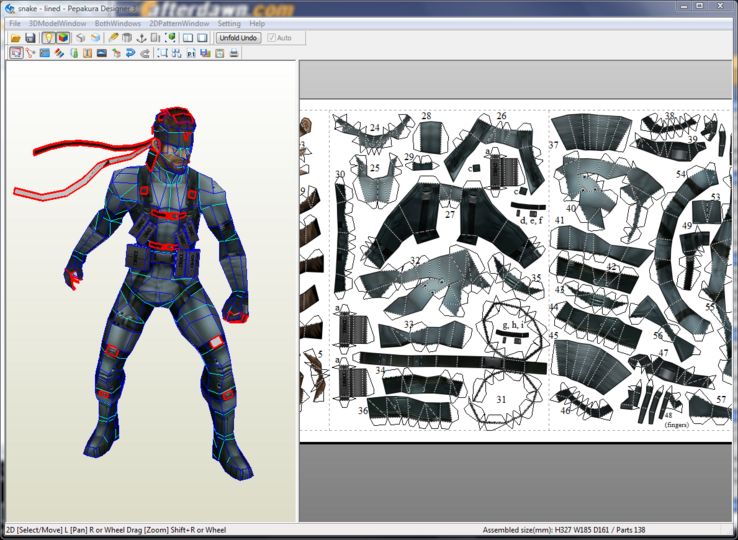738x540 pixels.
Task: Click the gray panel icon after the anchor
Action: pyautogui.click(x=155, y=38)
